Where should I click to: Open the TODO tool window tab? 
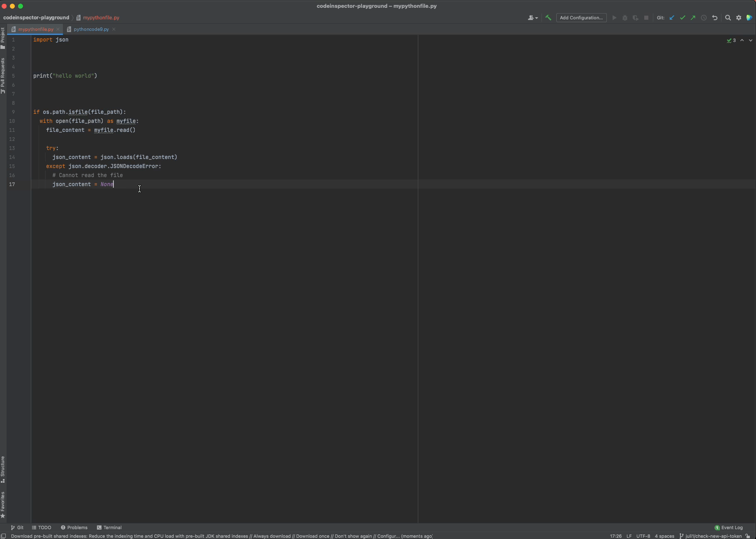[x=41, y=527]
